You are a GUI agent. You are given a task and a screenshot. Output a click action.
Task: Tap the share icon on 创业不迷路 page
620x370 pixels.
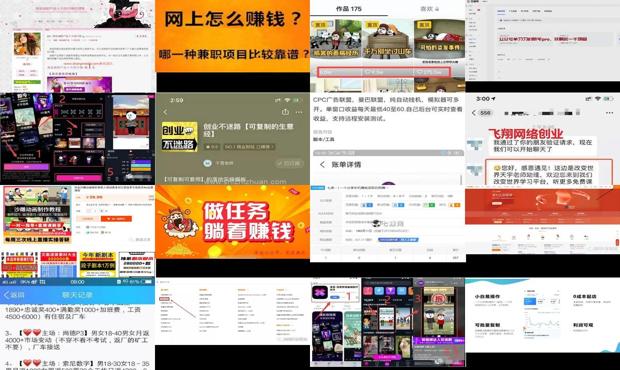[x=285, y=112]
